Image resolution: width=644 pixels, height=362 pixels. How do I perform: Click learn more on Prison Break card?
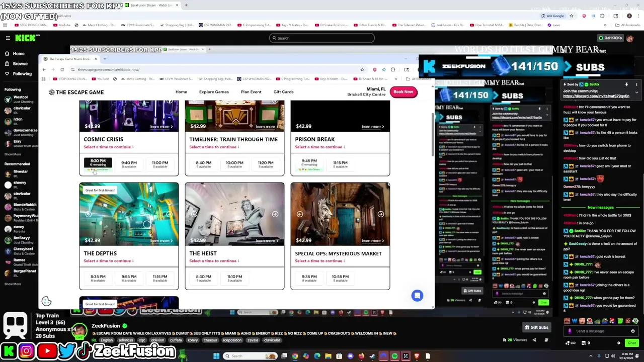click(372, 127)
